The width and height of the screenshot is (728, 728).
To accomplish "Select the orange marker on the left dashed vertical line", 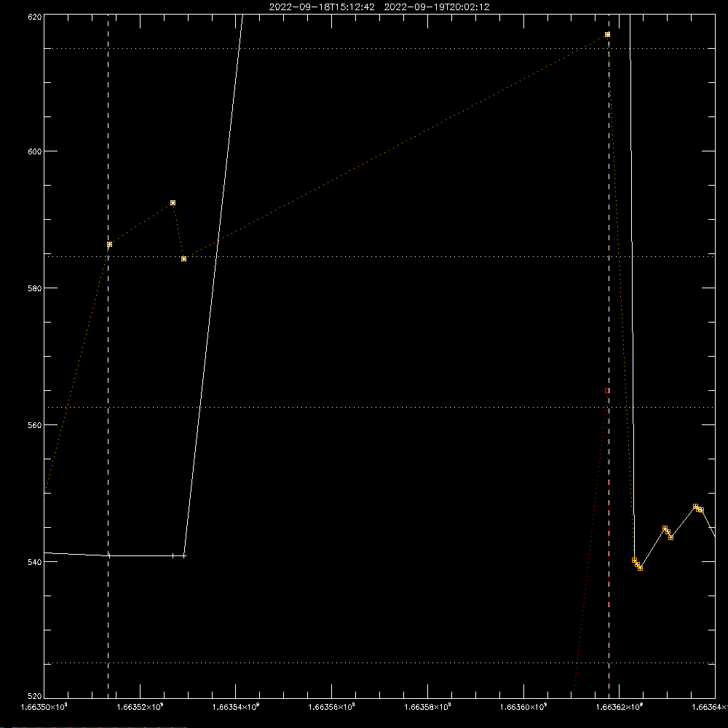I will click(110, 244).
